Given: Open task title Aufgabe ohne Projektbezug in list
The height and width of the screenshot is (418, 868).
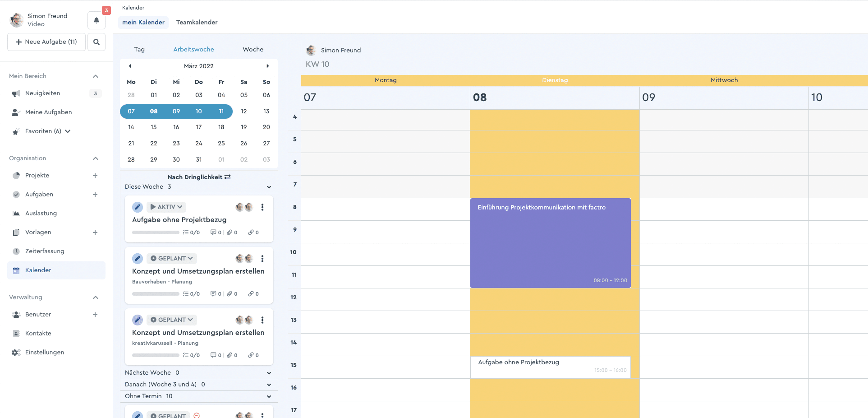Looking at the screenshot, I should (179, 220).
